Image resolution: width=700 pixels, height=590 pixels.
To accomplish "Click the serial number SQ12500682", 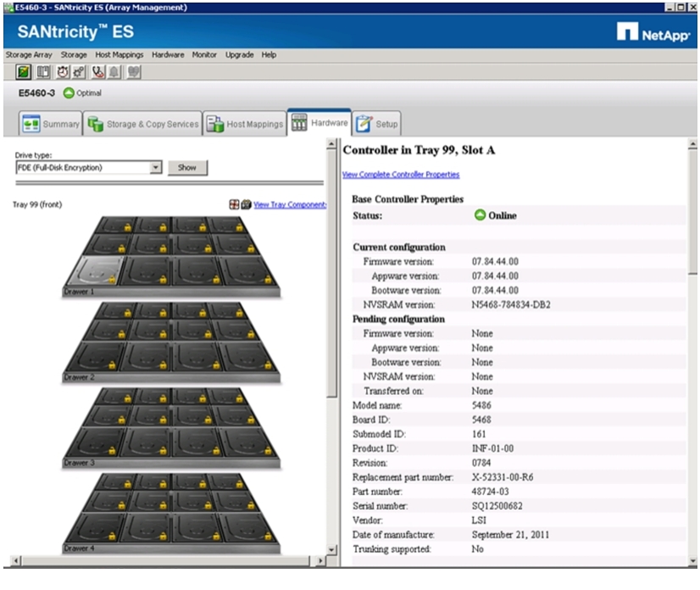I will (497, 506).
